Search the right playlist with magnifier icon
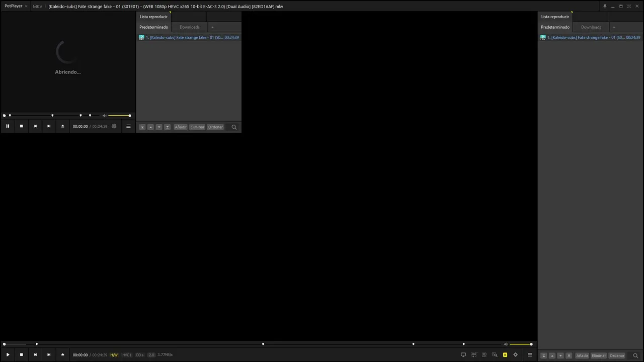644x362 pixels. tap(635, 355)
